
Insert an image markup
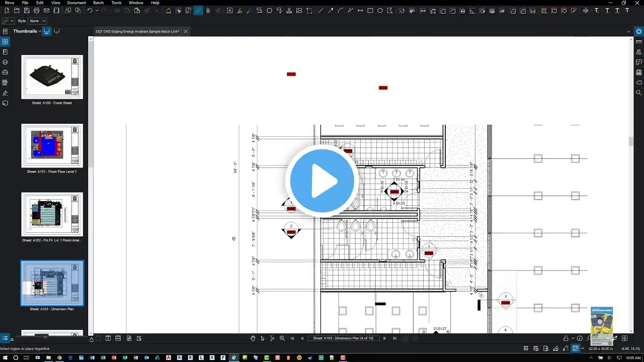299,11
